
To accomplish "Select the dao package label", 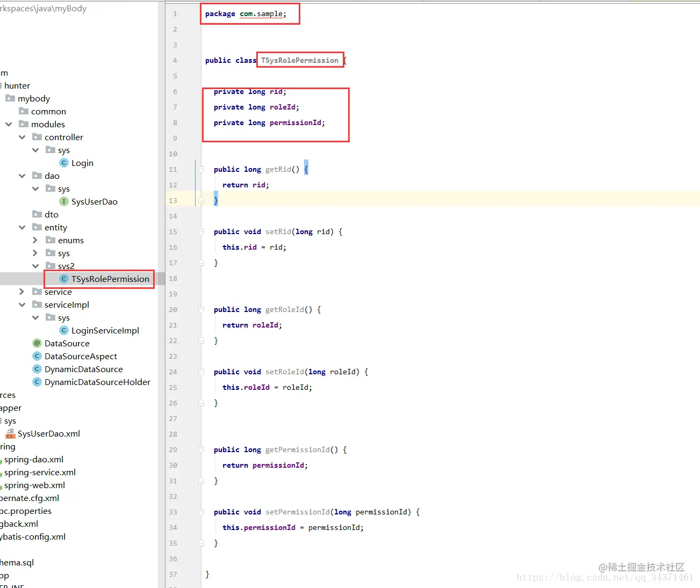I will coord(52,176).
